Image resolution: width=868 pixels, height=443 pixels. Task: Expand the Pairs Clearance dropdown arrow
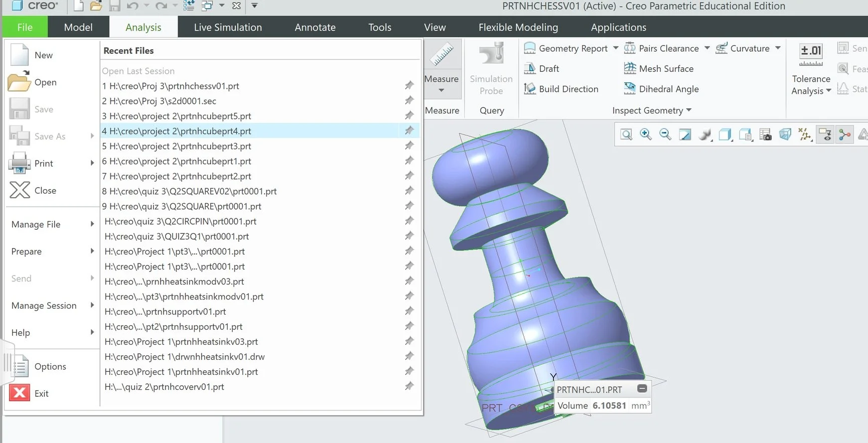click(x=707, y=48)
